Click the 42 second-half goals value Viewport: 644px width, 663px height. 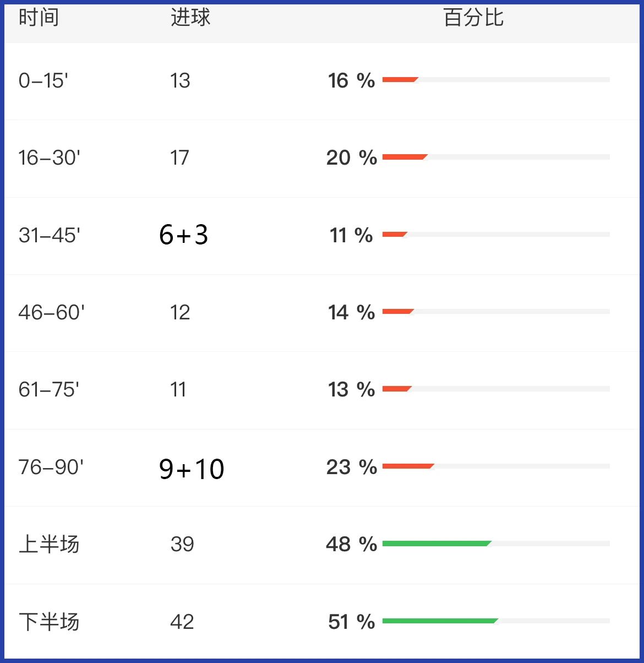pos(182,622)
